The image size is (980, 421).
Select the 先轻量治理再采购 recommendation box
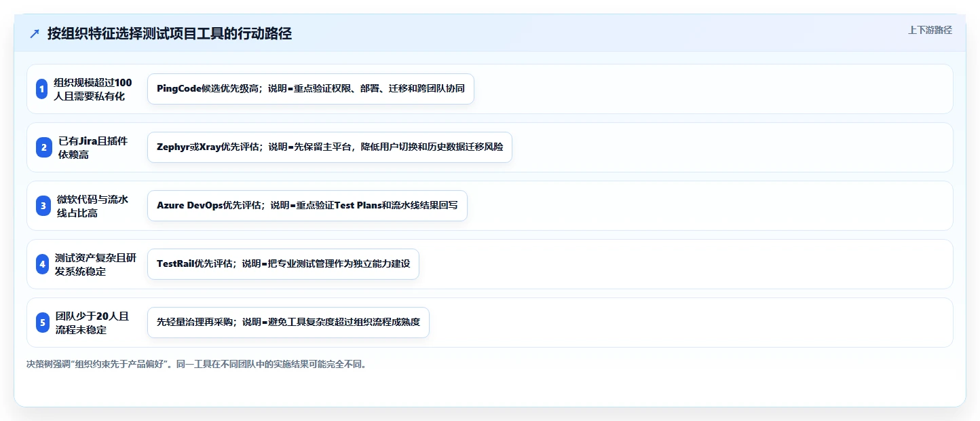pyautogui.click(x=288, y=323)
